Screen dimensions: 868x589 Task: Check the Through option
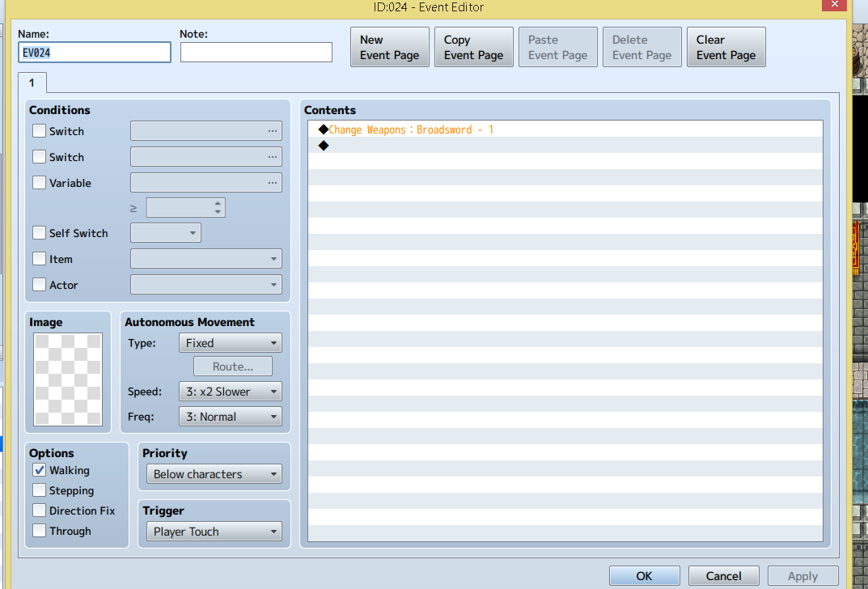coord(40,530)
